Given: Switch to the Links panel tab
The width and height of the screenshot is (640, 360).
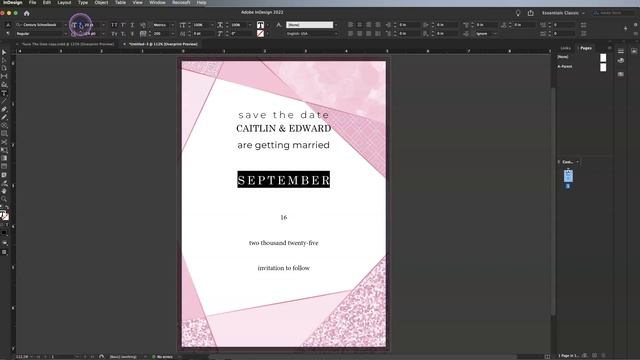Looking at the screenshot, I should 565,48.
